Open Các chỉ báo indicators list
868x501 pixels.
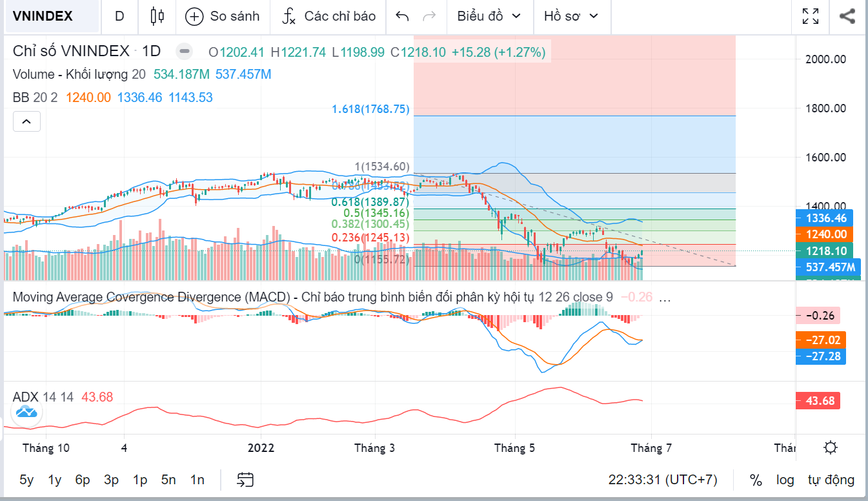(329, 17)
